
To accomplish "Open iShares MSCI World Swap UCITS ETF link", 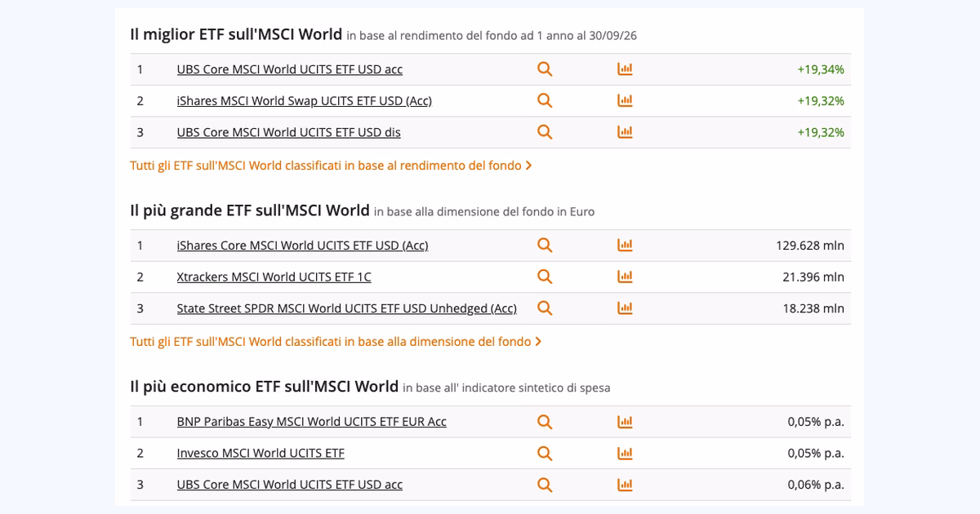I will 304,101.
